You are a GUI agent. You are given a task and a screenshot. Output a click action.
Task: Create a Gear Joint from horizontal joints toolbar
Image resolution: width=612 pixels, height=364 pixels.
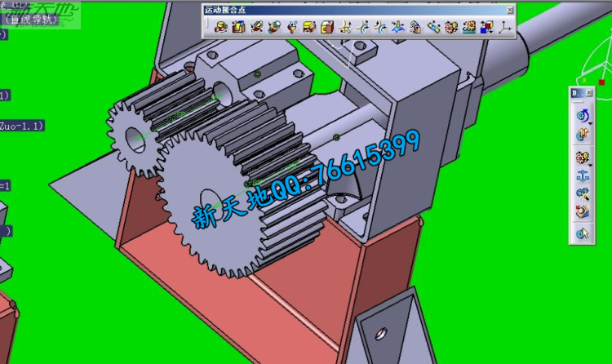click(x=451, y=28)
